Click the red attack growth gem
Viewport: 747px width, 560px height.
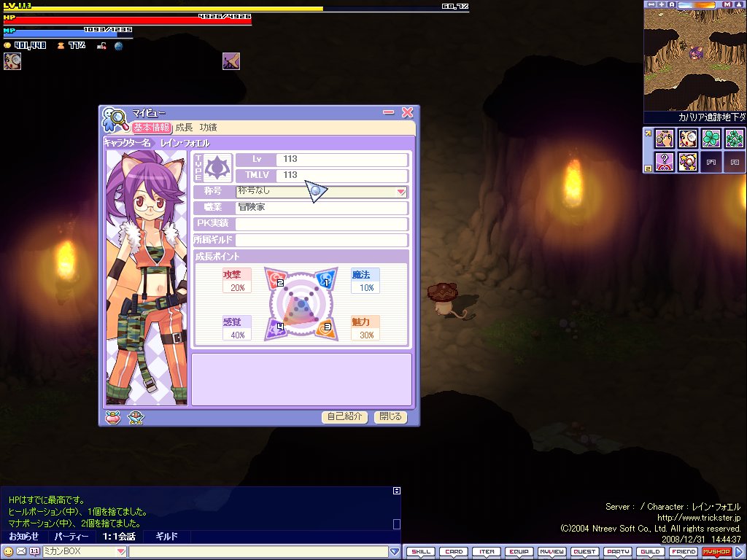pyautogui.click(x=276, y=279)
